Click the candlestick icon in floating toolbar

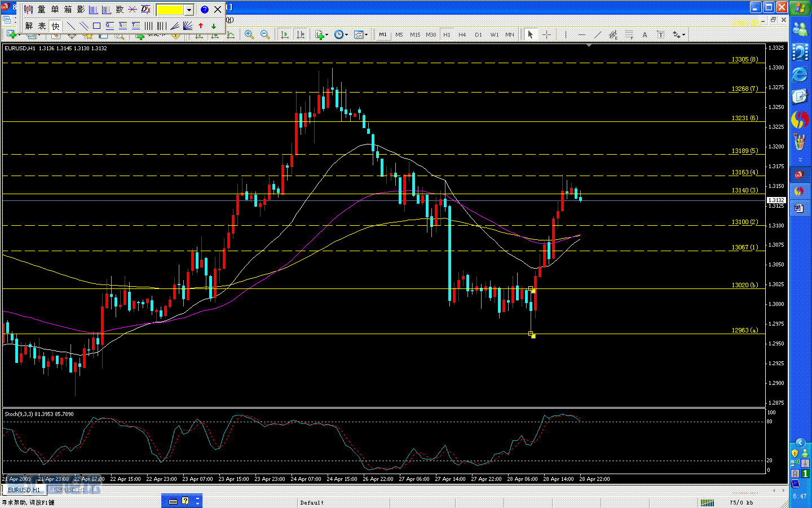(28, 10)
